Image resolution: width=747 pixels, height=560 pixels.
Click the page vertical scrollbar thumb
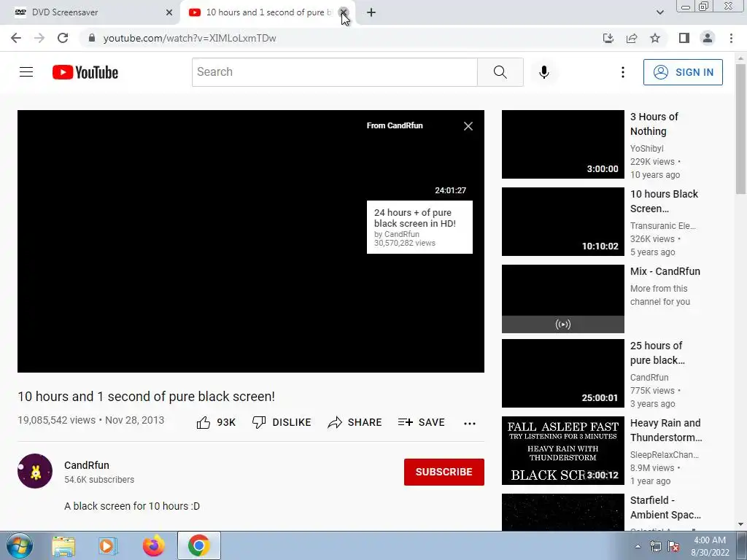click(x=740, y=128)
